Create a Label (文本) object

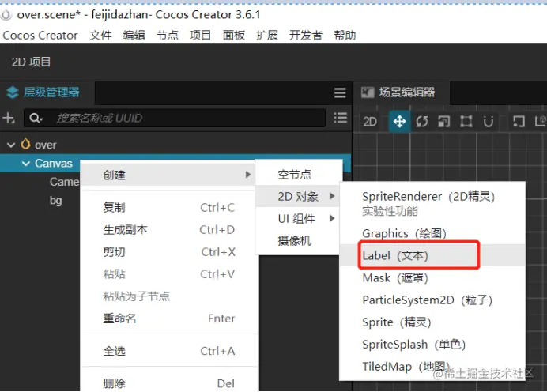point(432,255)
